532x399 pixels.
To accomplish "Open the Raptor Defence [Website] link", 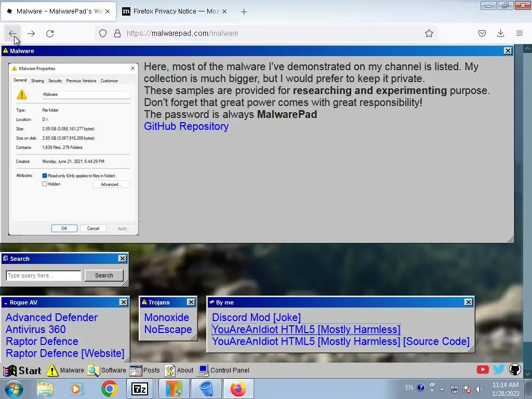I will (x=65, y=353).
